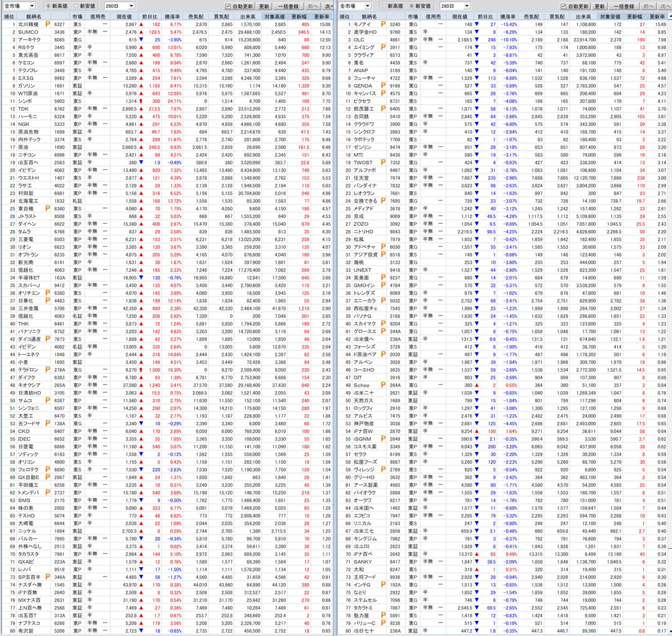
Task: Select the ニトリHD row in right panel
Action: click(502, 231)
